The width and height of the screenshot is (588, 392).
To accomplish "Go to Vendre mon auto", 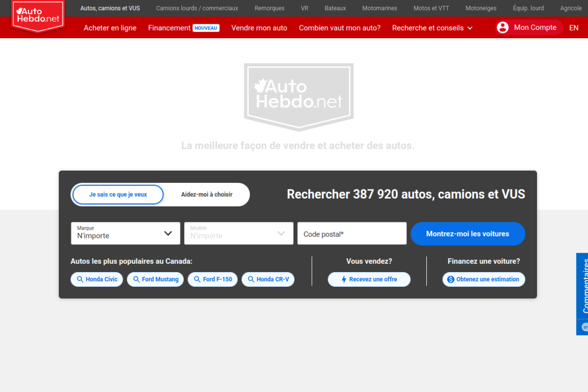I will [x=259, y=28].
